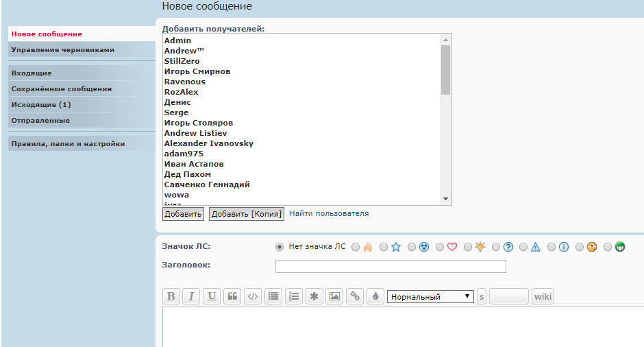Add a numbered list using the ordered list icon
The height and width of the screenshot is (347, 644).
pos(294,296)
